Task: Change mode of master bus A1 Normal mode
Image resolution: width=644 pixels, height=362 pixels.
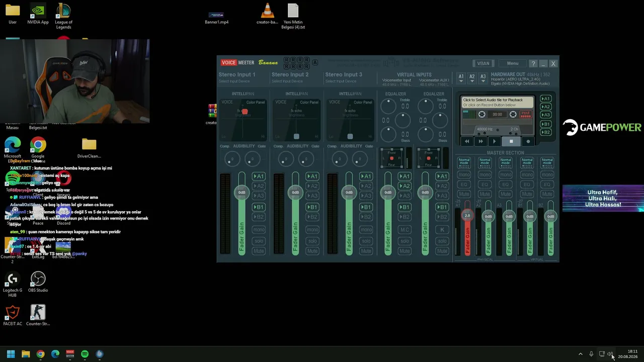Action: [x=464, y=162]
